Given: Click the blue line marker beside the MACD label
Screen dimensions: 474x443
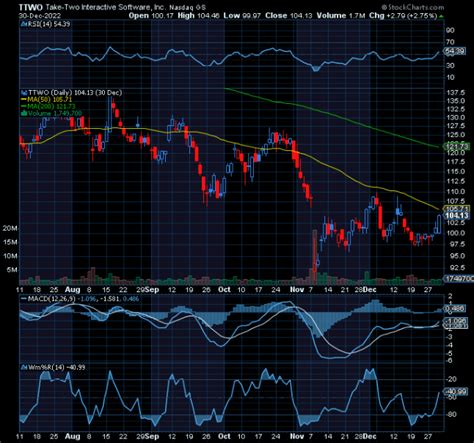Looking at the screenshot, I should 23,299.
